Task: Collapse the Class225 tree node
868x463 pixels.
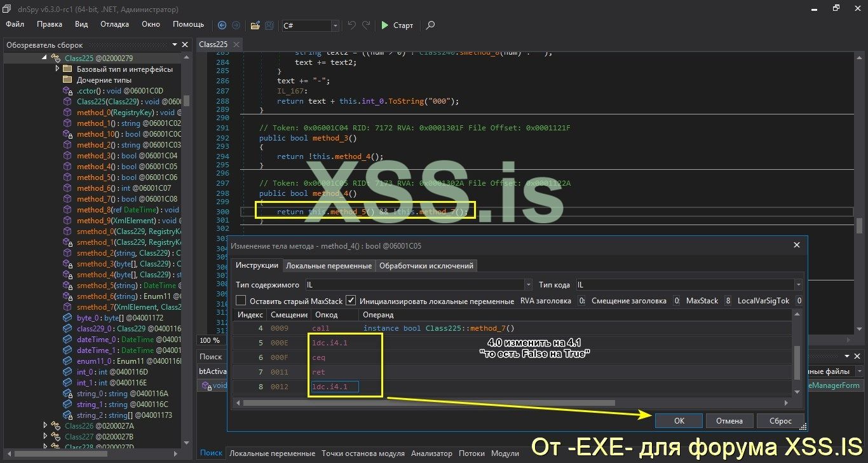Action: point(45,58)
